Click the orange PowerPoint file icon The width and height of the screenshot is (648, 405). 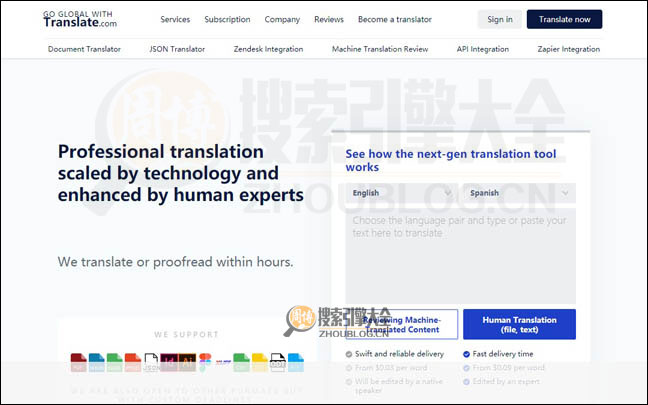pyautogui.click(x=133, y=362)
